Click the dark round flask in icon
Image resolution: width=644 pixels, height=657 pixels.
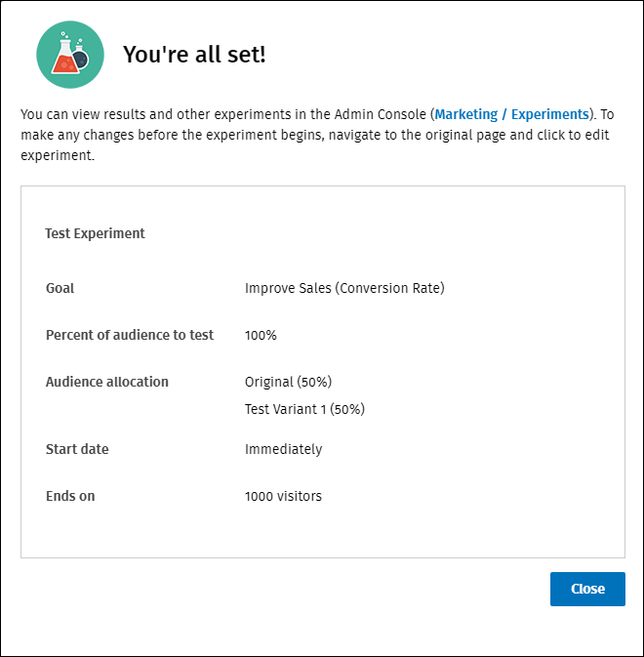(82, 59)
